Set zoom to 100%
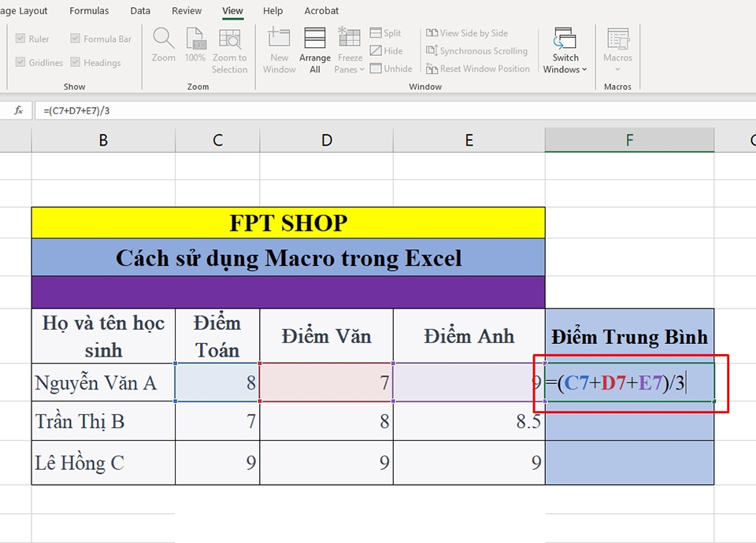 click(195, 44)
